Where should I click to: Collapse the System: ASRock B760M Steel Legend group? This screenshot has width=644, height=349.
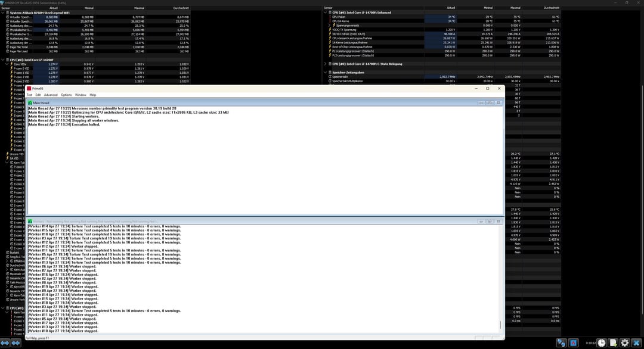coord(3,13)
